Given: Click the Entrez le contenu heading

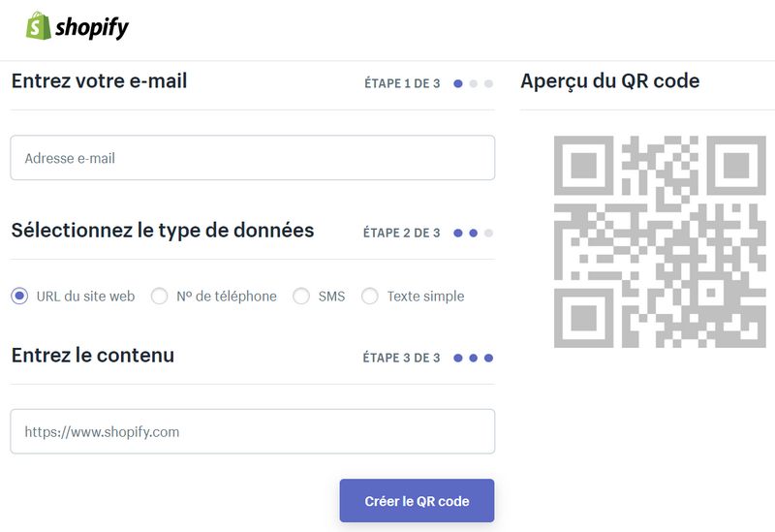Looking at the screenshot, I should click(x=93, y=356).
